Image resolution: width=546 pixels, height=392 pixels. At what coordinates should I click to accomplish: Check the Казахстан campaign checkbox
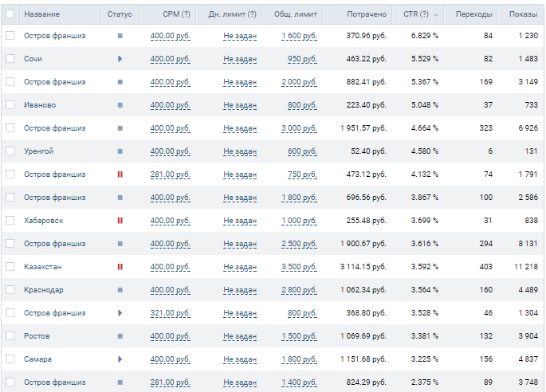[x=10, y=267]
